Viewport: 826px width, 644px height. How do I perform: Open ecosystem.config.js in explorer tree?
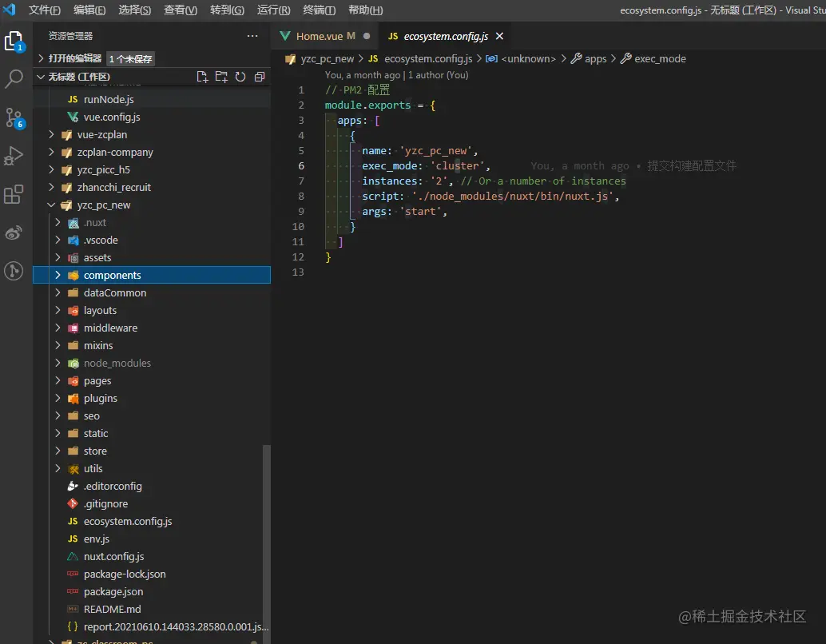point(128,521)
